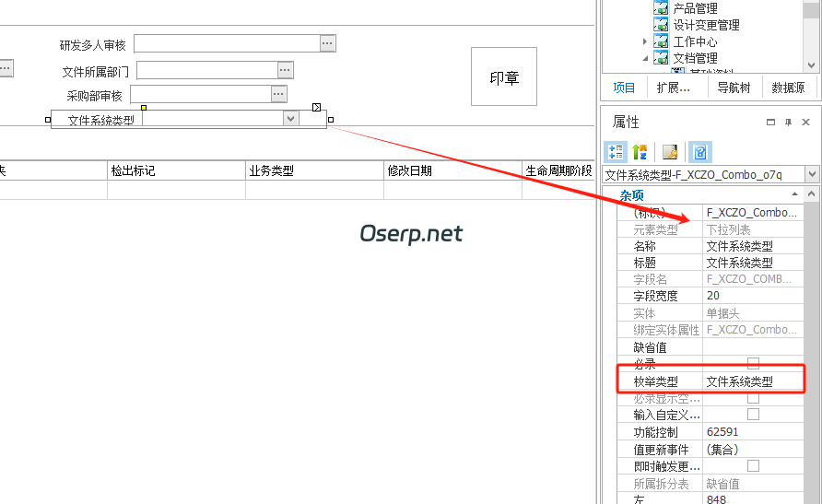Select the 缺省值 property row
Screen dimensions: 822x504
click(x=710, y=347)
